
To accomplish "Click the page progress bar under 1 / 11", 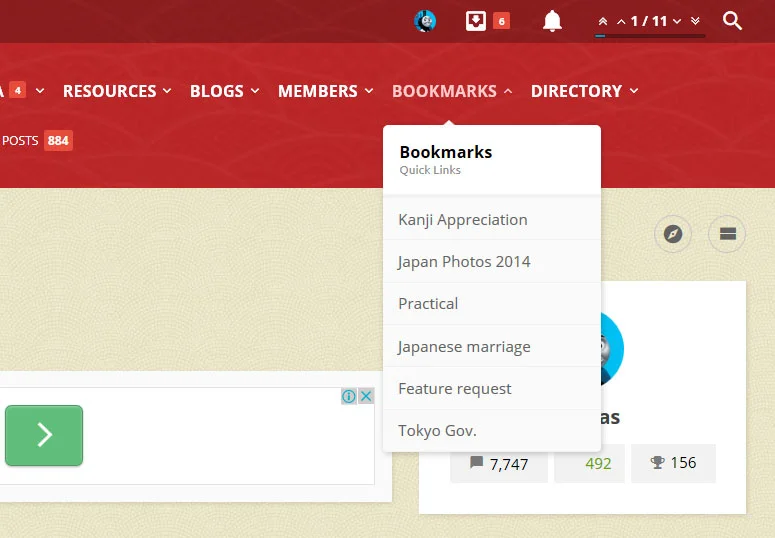I will (650, 36).
